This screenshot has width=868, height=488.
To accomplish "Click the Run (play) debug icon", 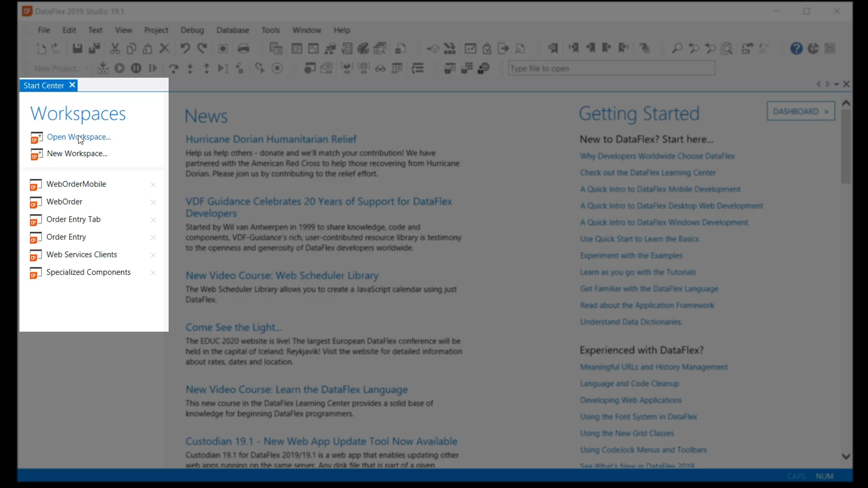I will (x=120, y=68).
